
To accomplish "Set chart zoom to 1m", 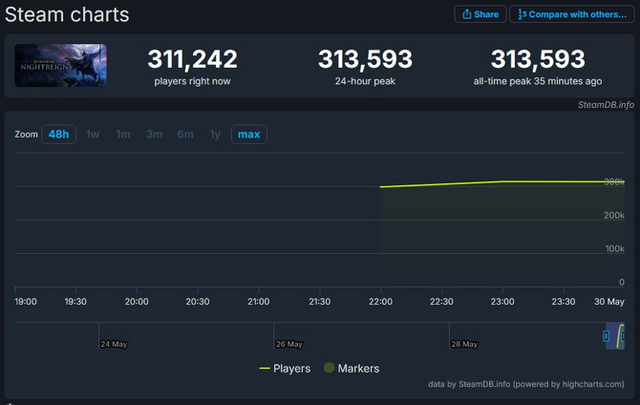I will pyautogui.click(x=123, y=134).
